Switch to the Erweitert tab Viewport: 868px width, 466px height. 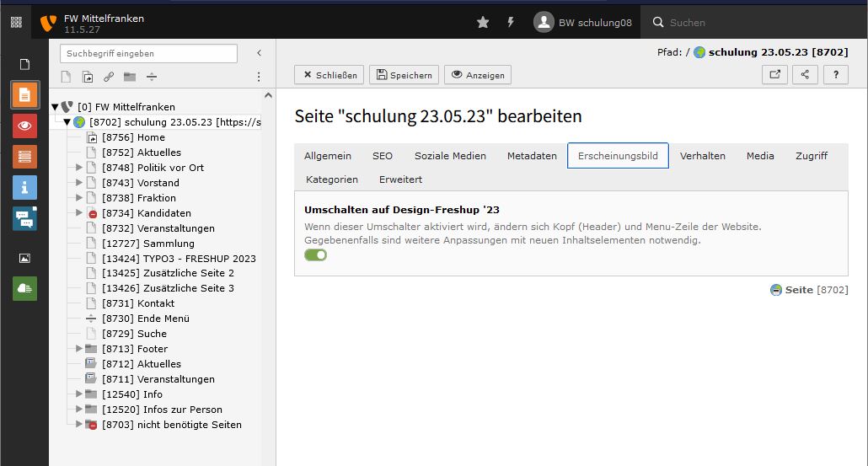coord(401,179)
